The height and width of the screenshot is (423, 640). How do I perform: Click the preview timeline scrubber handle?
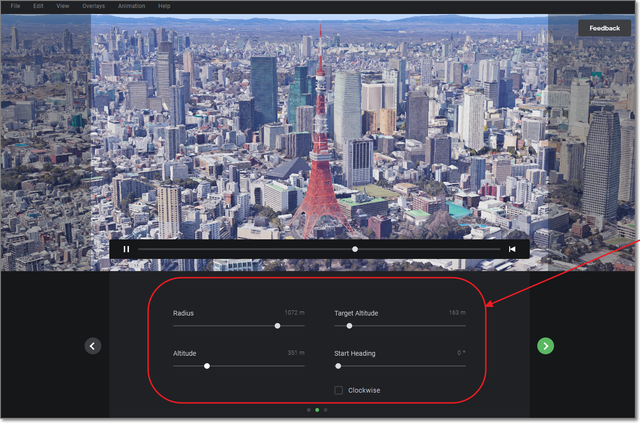(x=355, y=249)
